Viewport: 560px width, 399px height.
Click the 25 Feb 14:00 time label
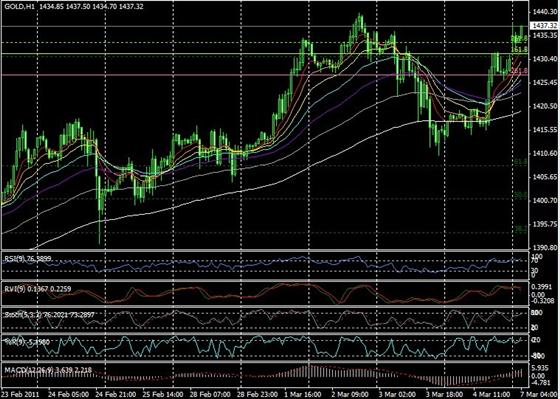tap(163, 394)
